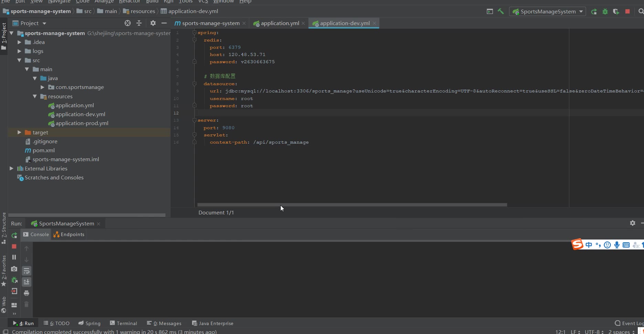Click the Rerun icon in Run panel
Image resolution: width=644 pixels, height=334 pixels.
pyautogui.click(x=14, y=235)
